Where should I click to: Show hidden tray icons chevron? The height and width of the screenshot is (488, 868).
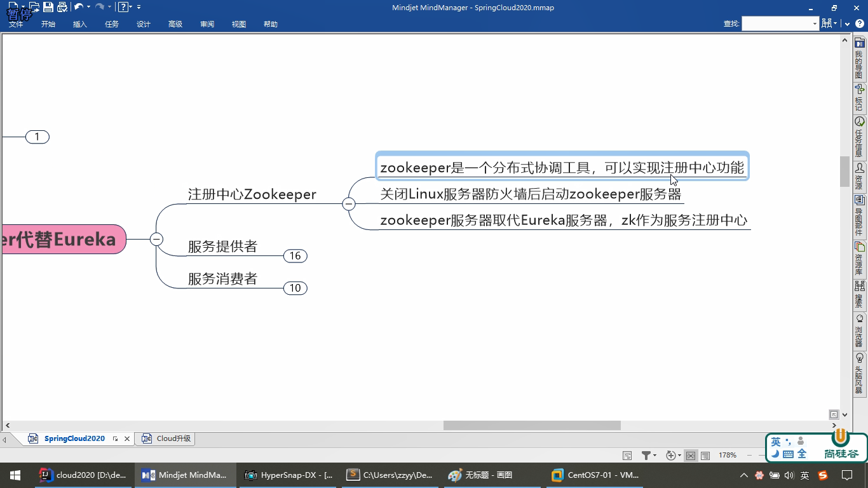(743, 475)
